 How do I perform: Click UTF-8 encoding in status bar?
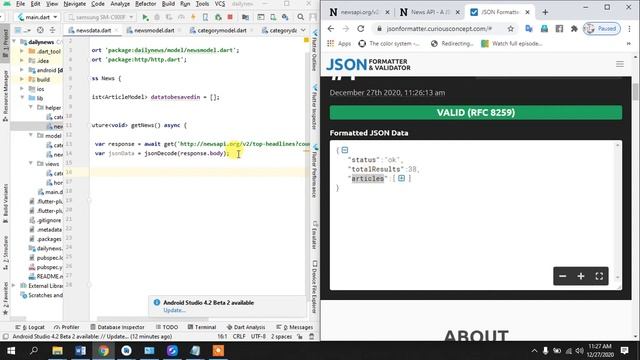(258, 337)
